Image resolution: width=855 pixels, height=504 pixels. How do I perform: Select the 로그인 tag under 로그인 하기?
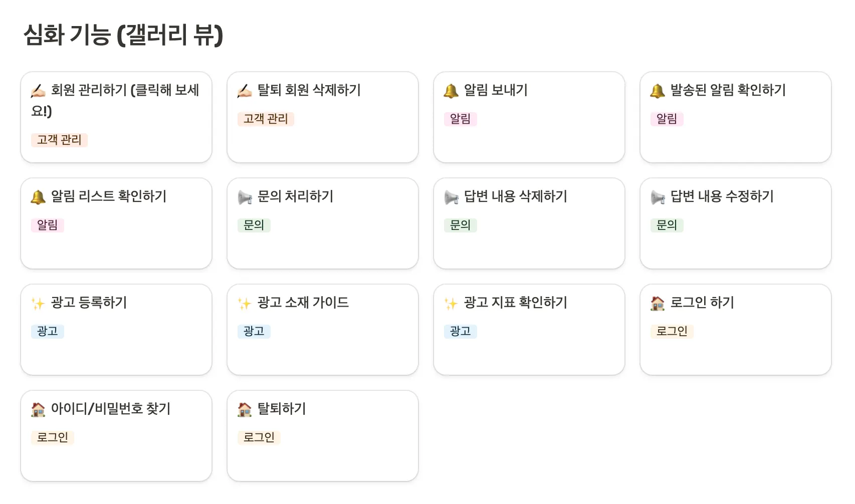tap(672, 331)
